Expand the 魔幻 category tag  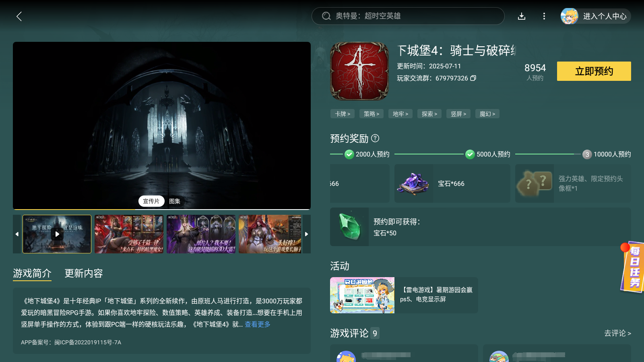487,114
